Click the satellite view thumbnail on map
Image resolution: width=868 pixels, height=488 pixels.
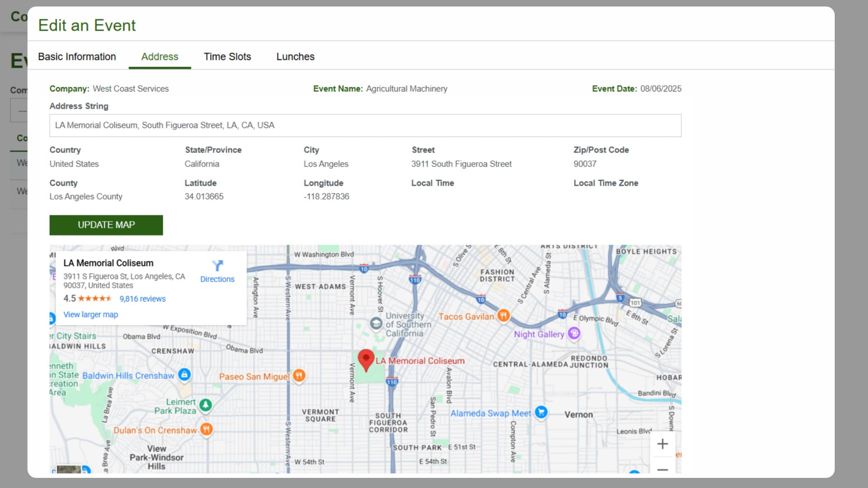click(x=69, y=469)
